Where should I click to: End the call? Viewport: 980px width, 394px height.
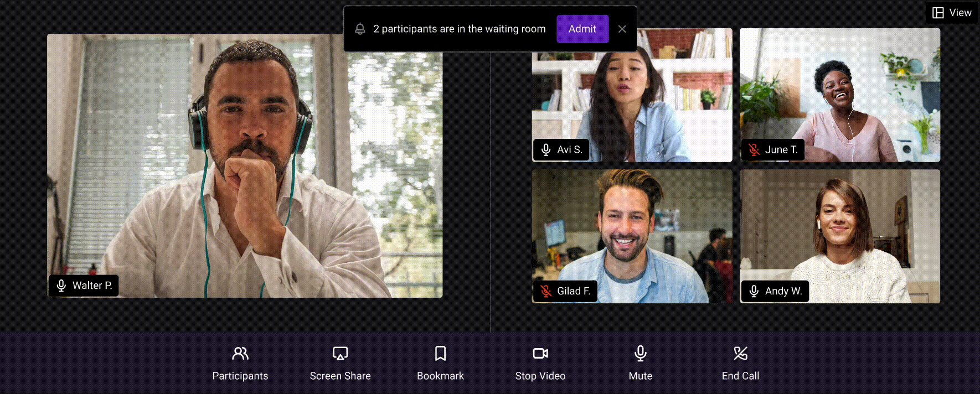pos(740,364)
